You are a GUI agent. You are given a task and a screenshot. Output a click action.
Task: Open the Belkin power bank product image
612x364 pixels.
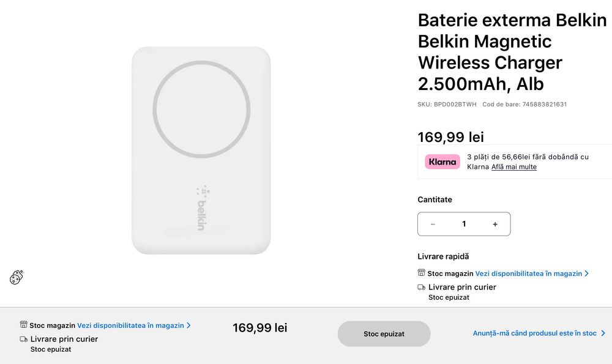click(x=201, y=150)
